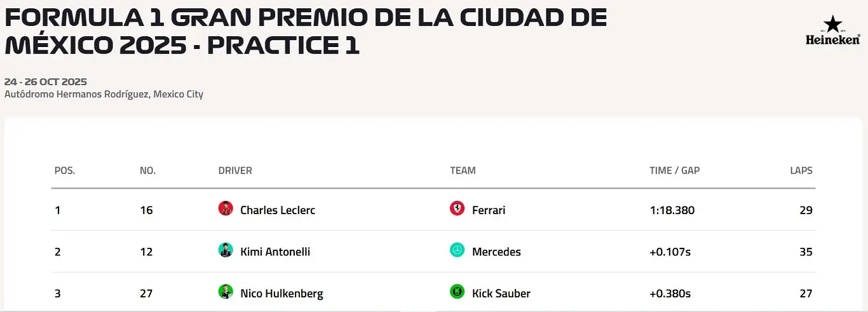
Task: Click the Heineken sponsor logo
Action: coord(832,30)
